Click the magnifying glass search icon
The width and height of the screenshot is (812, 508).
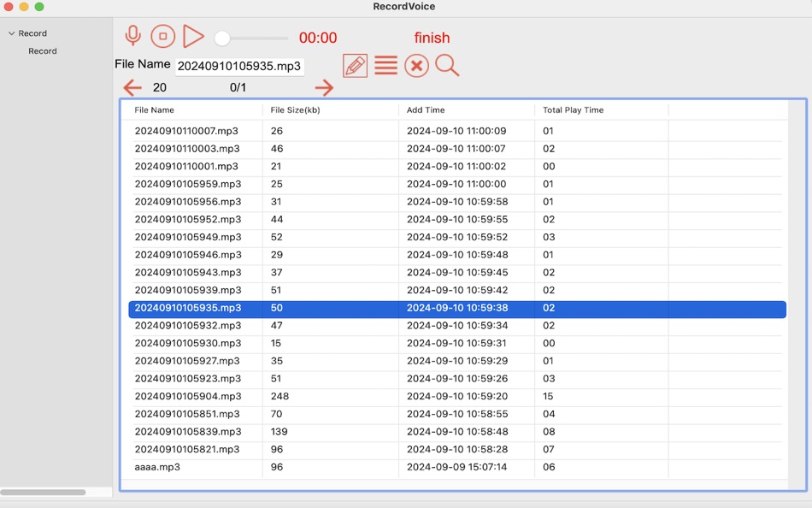pyautogui.click(x=447, y=66)
